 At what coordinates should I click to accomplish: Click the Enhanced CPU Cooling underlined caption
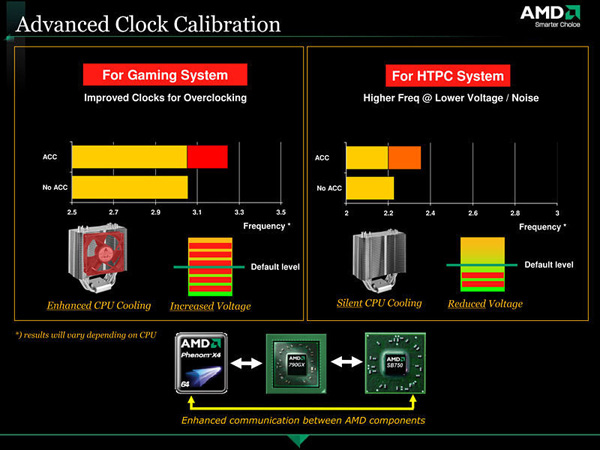pyautogui.click(x=99, y=305)
